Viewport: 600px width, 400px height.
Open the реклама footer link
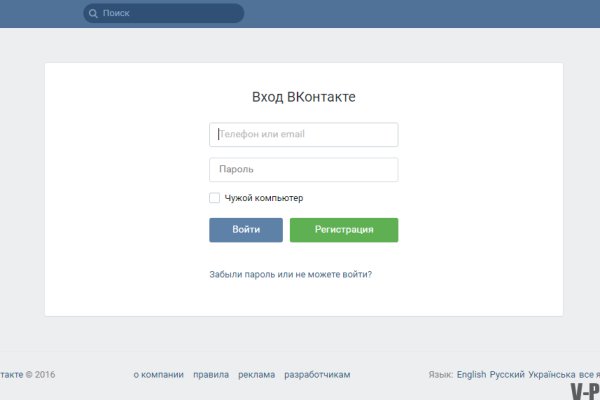click(257, 374)
